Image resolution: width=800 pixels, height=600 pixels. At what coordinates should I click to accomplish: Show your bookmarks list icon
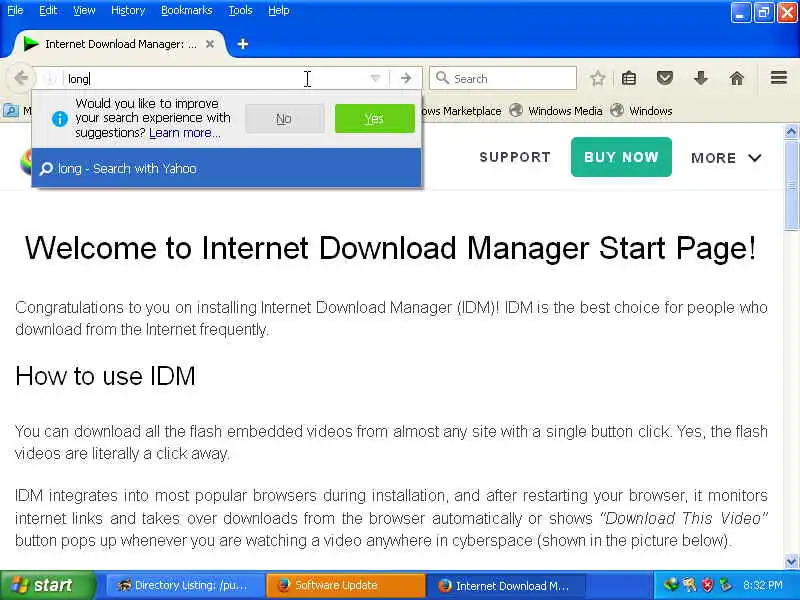[x=629, y=78]
